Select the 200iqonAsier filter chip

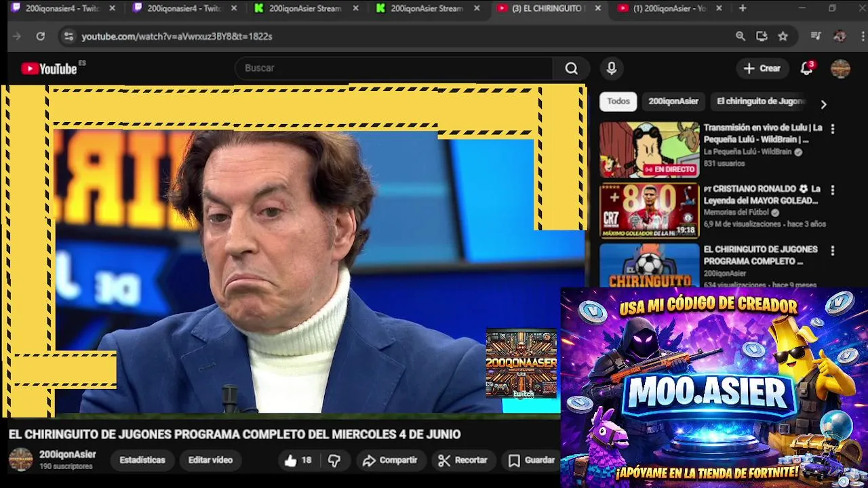point(673,102)
